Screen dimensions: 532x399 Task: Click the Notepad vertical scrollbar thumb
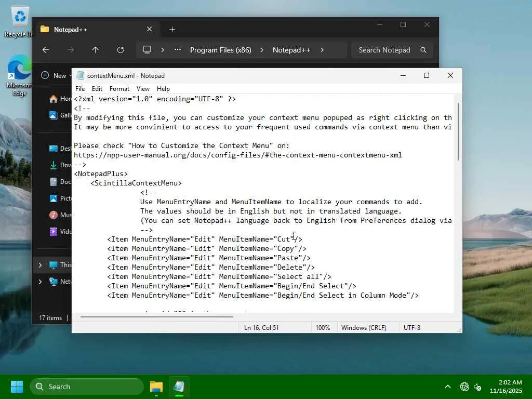point(458,131)
